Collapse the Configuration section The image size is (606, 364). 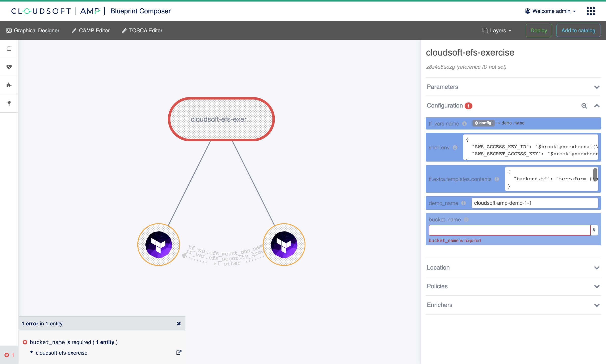(x=597, y=106)
